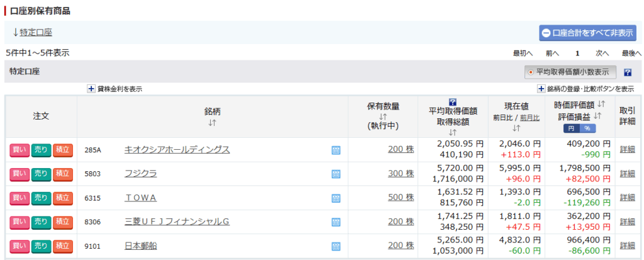Open help icon above 平均取得価額 header
The image size is (644, 260).
[x=453, y=101]
